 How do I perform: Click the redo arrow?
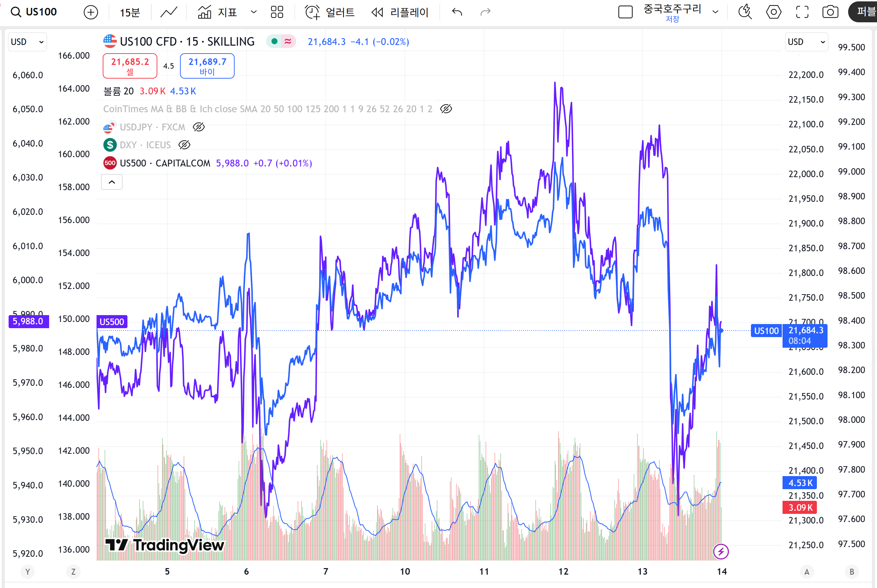485,12
